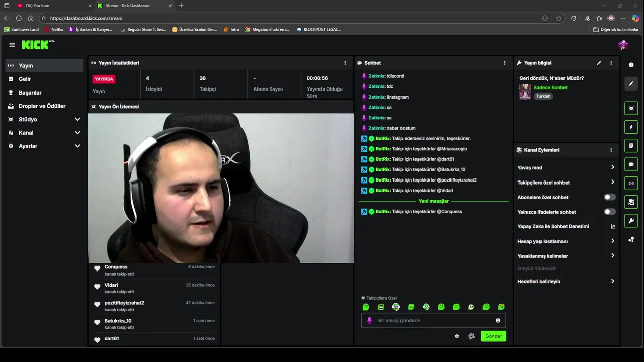The image size is (644, 362).
Task: Click Zatknis username on !discord message
Action: click(377, 76)
